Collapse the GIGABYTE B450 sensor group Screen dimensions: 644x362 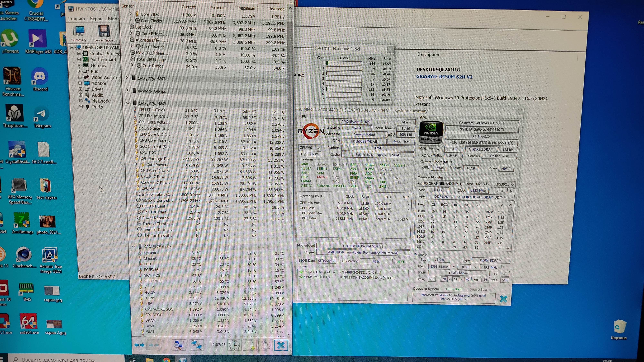tap(133, 247)
